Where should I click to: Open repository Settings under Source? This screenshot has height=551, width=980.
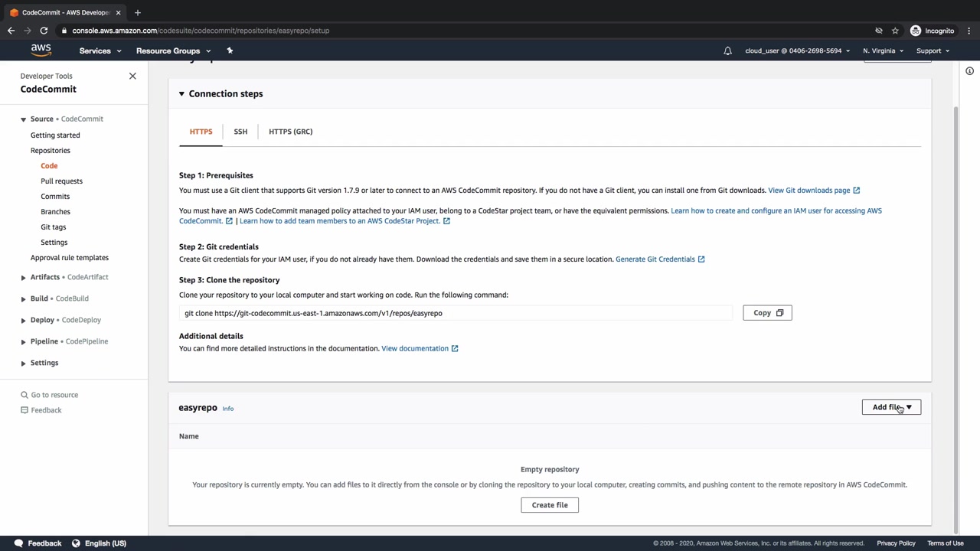pos(54,242)
